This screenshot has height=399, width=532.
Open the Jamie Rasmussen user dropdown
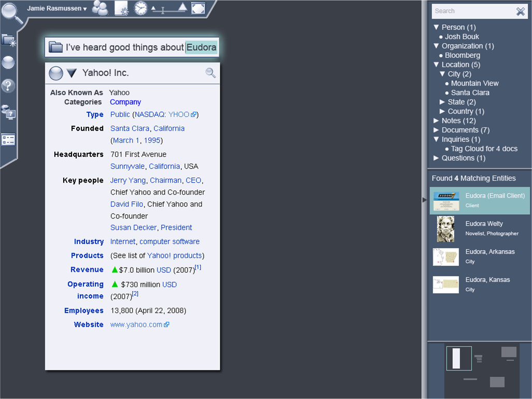pyautogui.click(x=56, y=8)
